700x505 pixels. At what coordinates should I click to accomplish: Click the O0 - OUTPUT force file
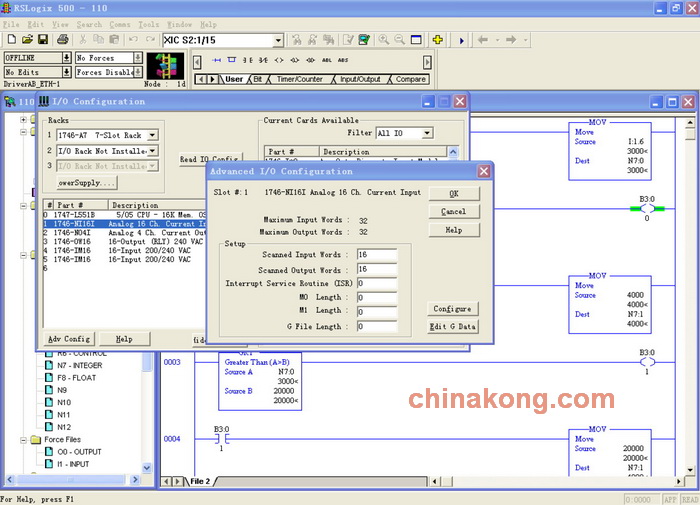click(x=79, y=452)
